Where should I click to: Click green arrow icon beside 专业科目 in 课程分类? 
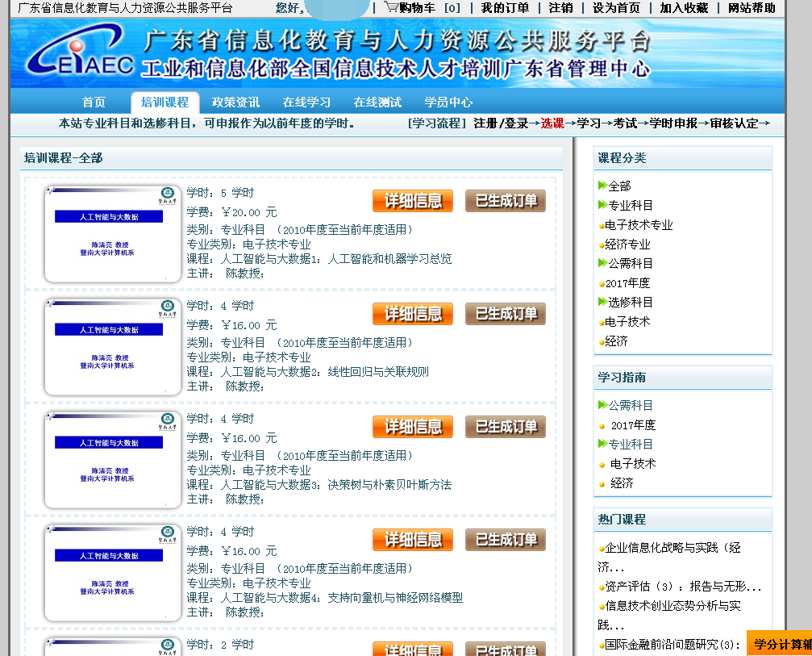pos(602,205)
